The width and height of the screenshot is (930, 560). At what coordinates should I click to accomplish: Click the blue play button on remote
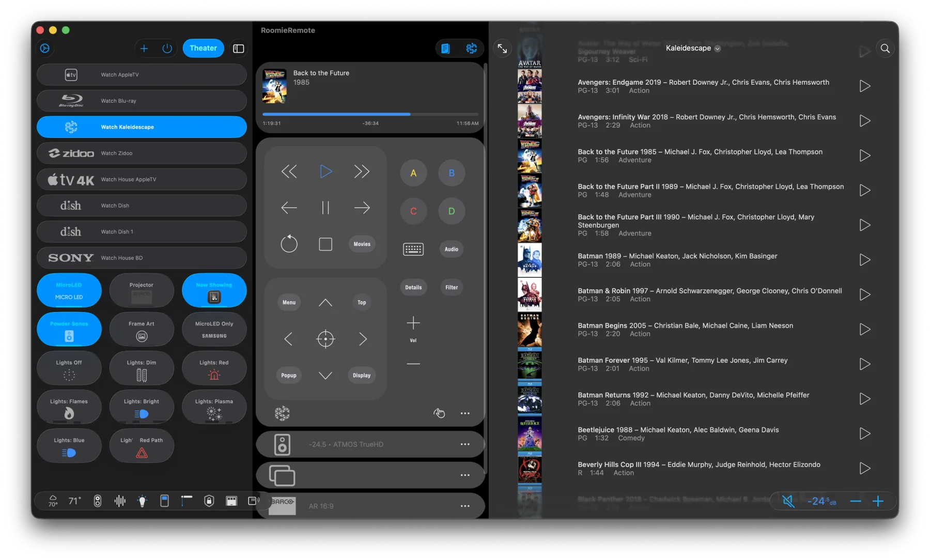pos(326,172)
